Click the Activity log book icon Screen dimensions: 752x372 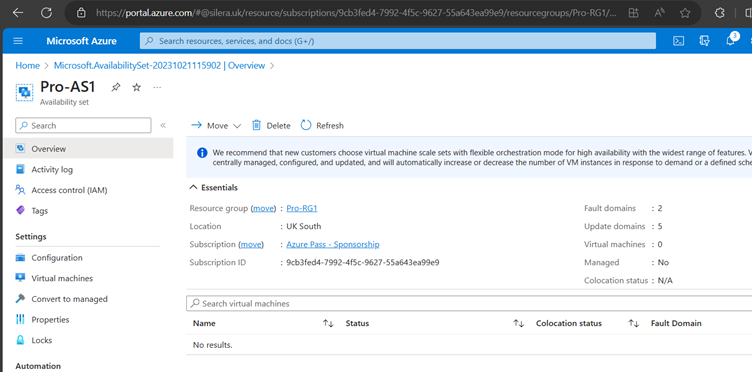click(x=20, y=169)
